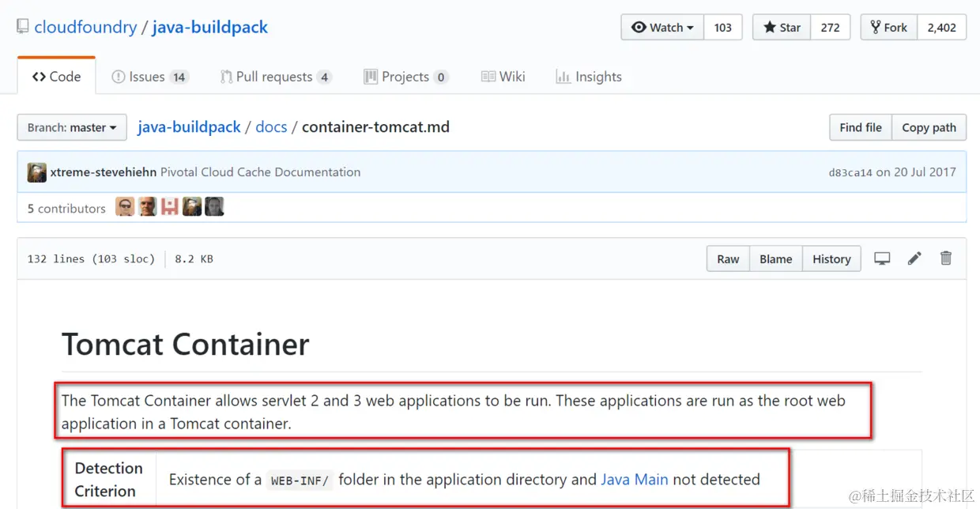Go to the docs folder breadcrumb
The image size is (980, 509).
(x=271, y=127)
